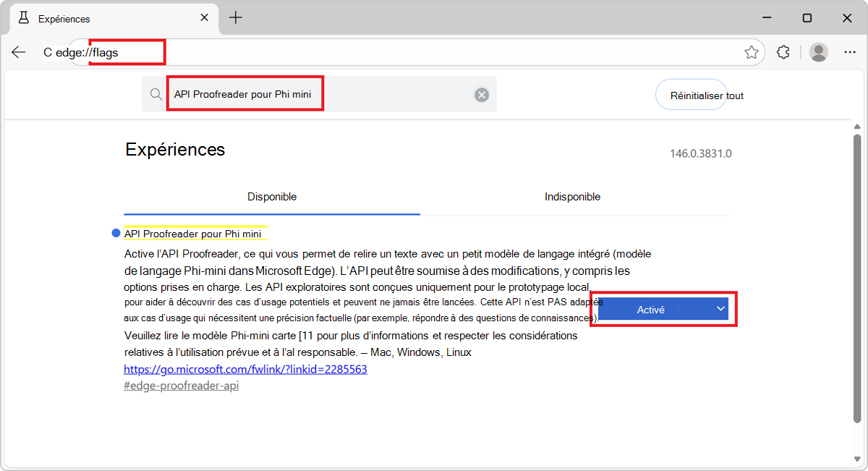Click the back navigation arrow
Image resolution: width=868 pixels, height=471 pixels.
tap(18, 51)
